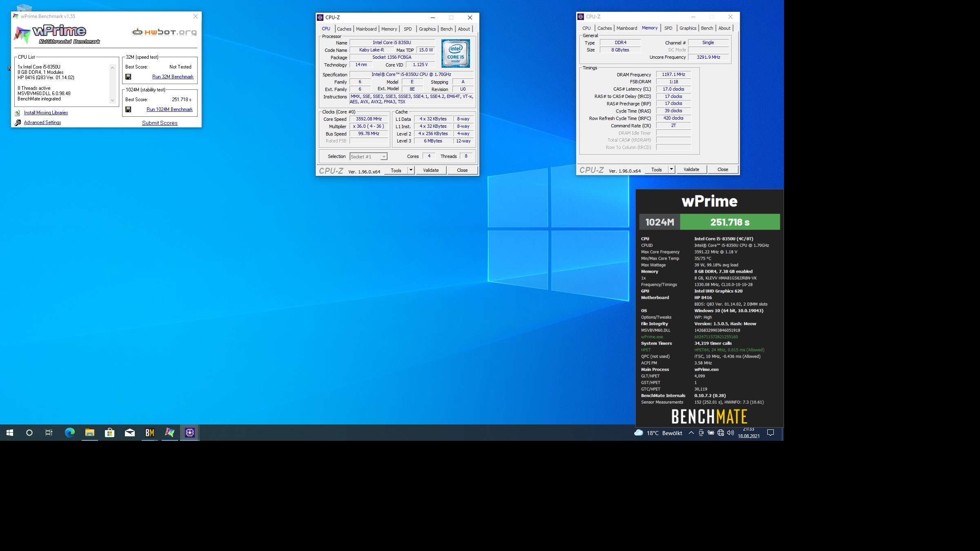Open the Caches tab in the right CPU-Z
This screenshot has width=980, height=551.
click(x=604, y=28)
